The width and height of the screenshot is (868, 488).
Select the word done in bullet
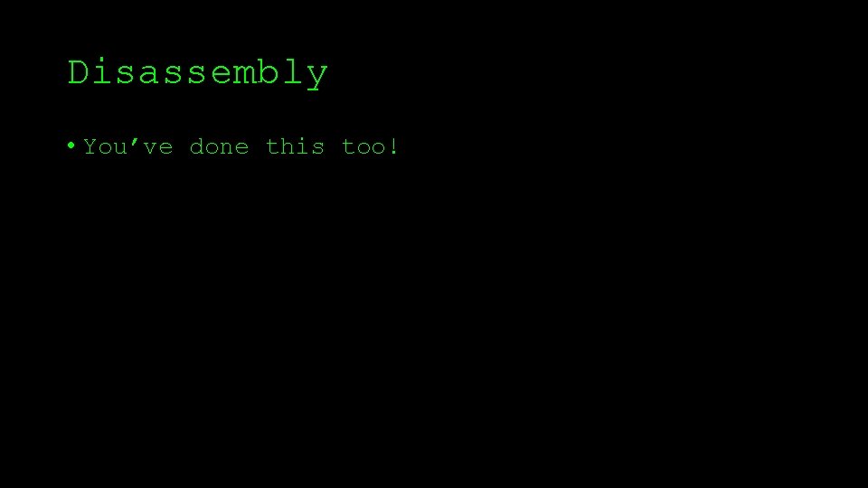219,146
